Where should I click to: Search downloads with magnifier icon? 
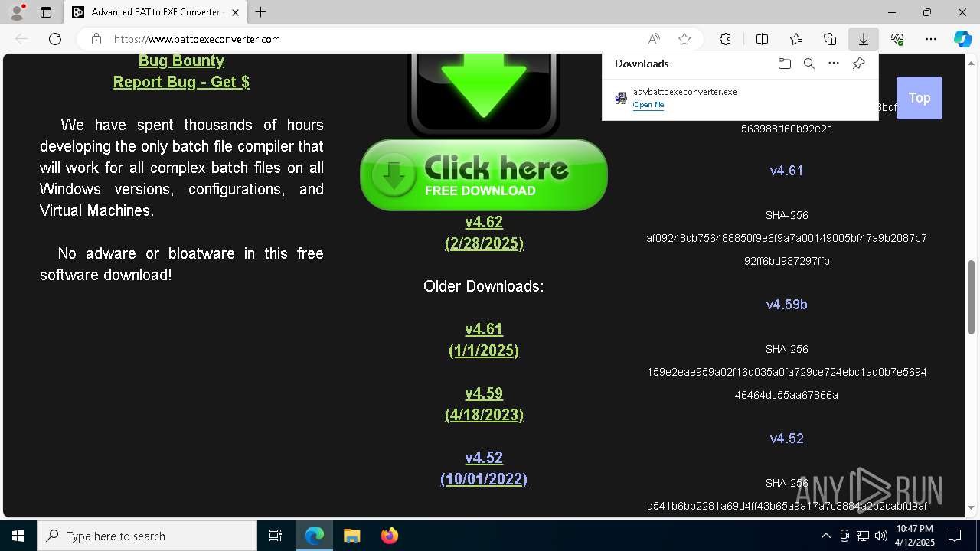click(x=809, y=64)
